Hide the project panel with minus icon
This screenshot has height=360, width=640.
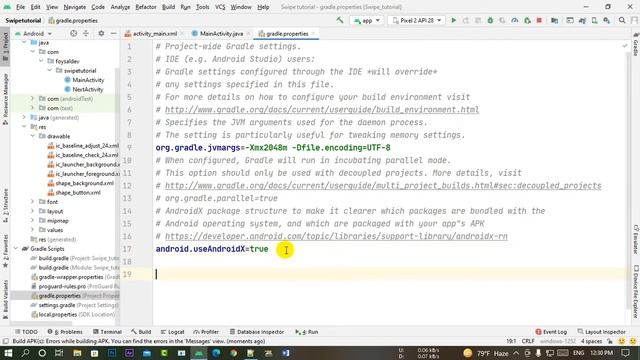point(113,33)
